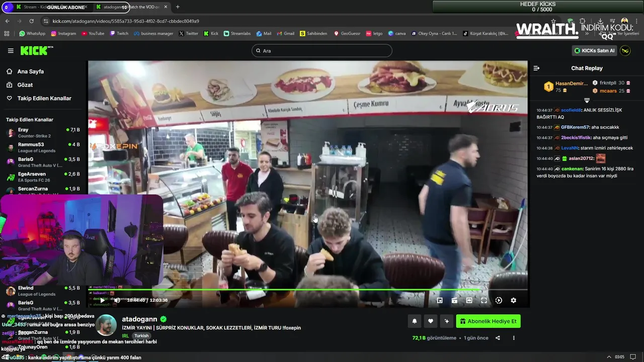Open Gmail bookmark
The image size is (644, 362).
285,34
